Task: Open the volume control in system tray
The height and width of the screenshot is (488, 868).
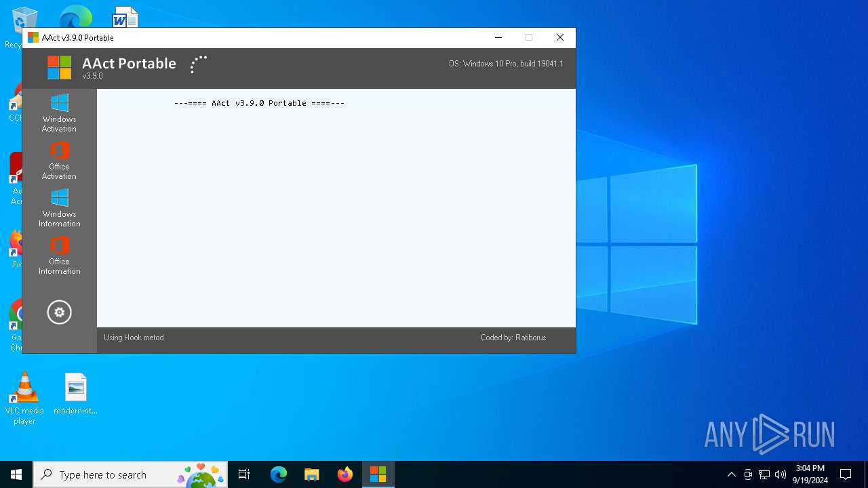Action: click(781, 474)
